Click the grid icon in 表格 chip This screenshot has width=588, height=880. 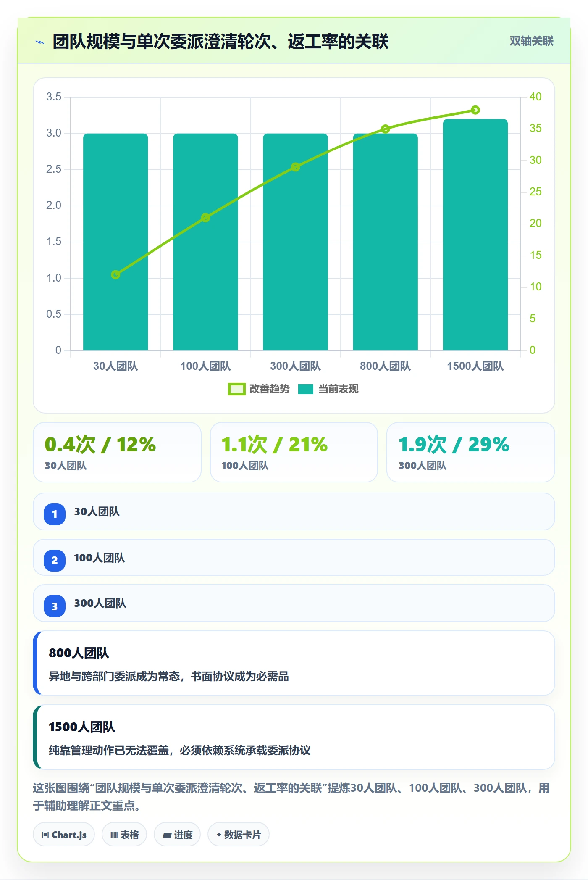coord(114,835)
